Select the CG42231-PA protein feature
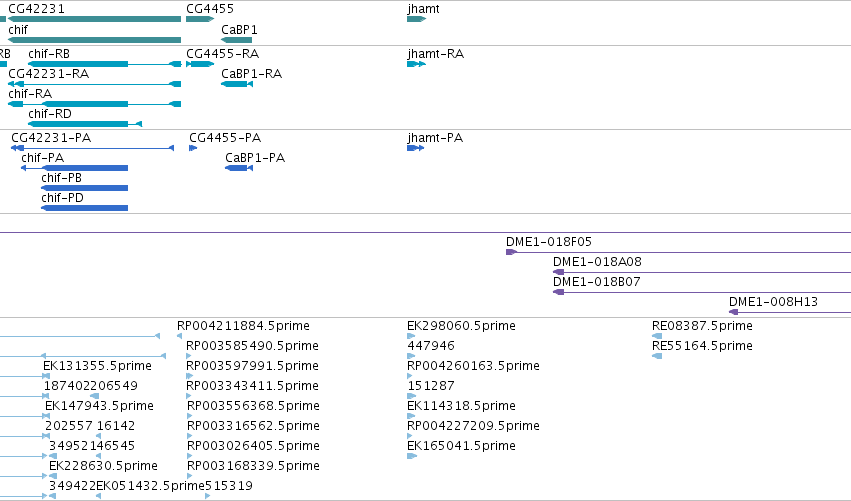Viewport: 851px width, 501px height. (x=93, y=148)
